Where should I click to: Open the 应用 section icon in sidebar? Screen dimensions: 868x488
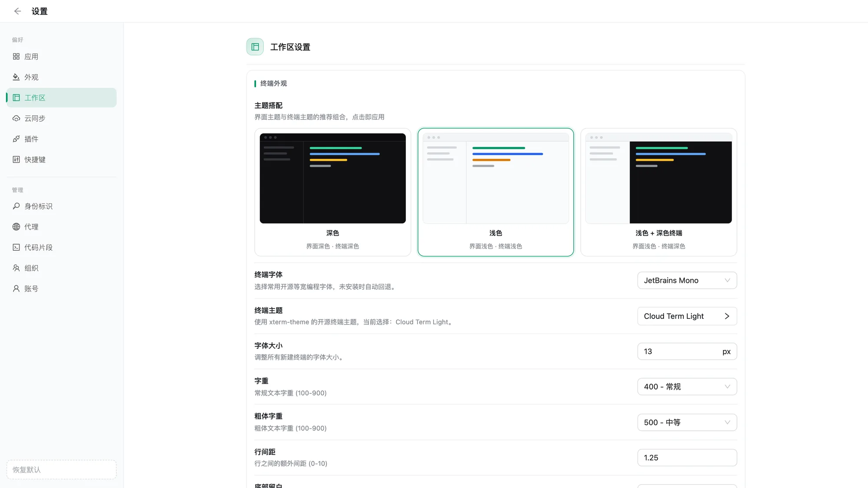point(16,56)
